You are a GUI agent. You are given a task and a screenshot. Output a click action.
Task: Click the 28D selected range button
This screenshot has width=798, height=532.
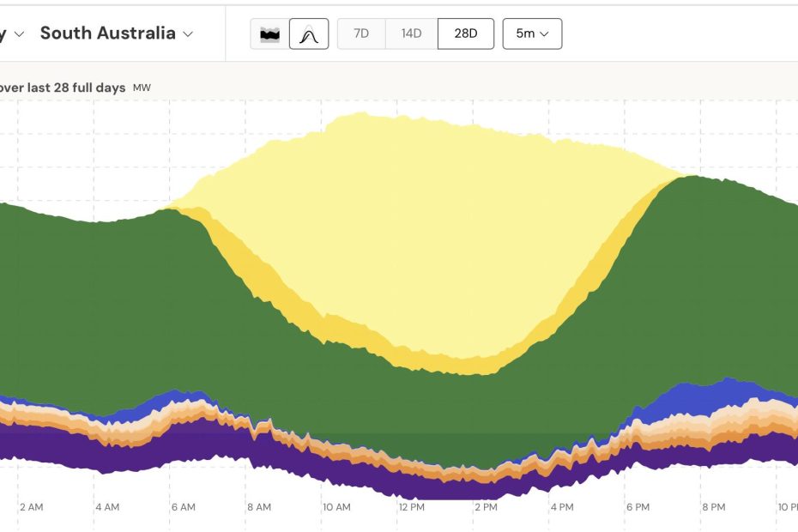[465, 33]
